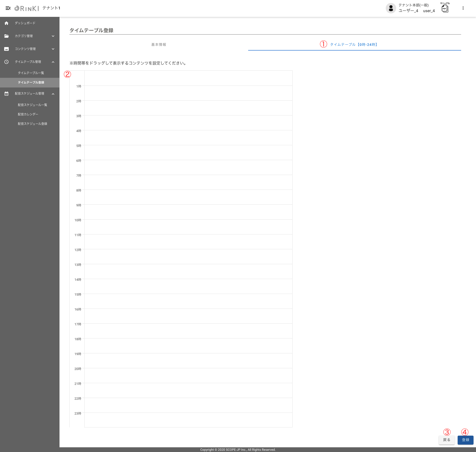Open the PDF manual icon
This screenshot has height=452, width=476.
click(445, 8)
